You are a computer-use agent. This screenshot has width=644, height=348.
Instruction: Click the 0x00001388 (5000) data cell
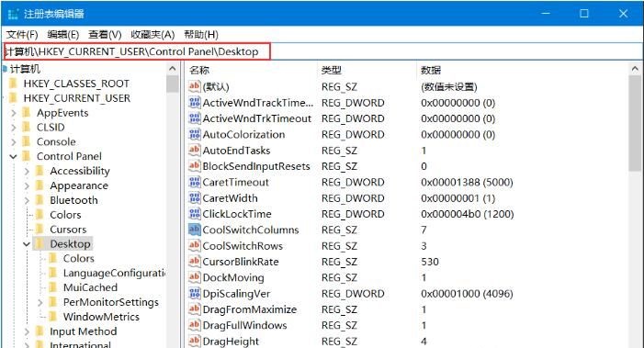[x=467, y=182]
